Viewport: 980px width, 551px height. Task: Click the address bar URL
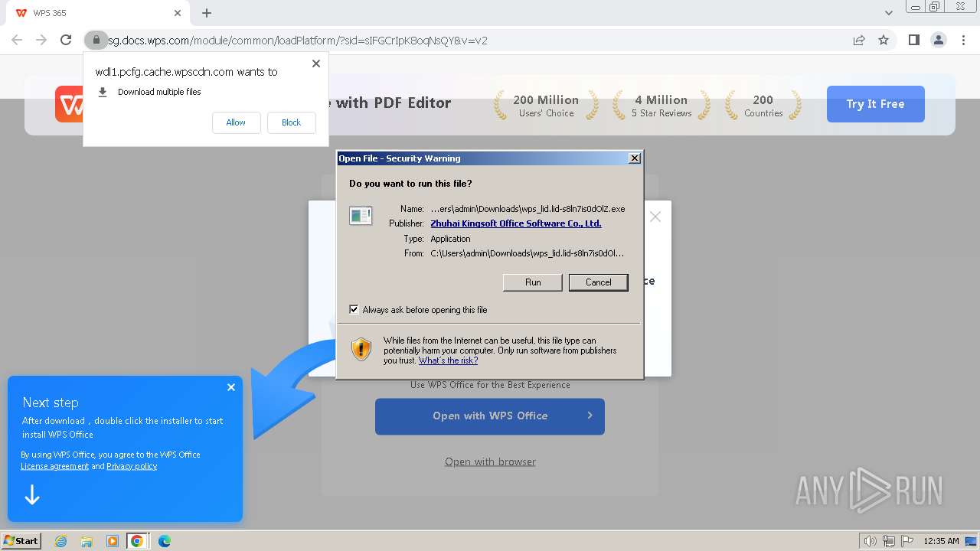click(297, 41)
